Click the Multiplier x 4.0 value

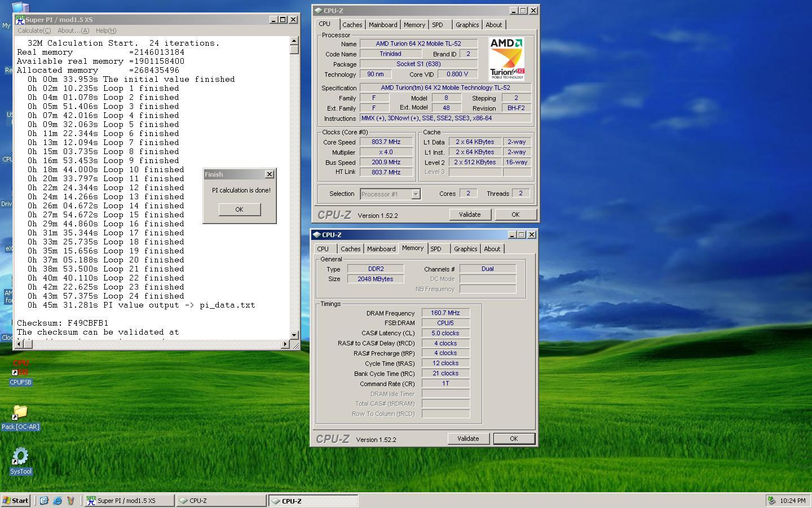tap(386, 152)
